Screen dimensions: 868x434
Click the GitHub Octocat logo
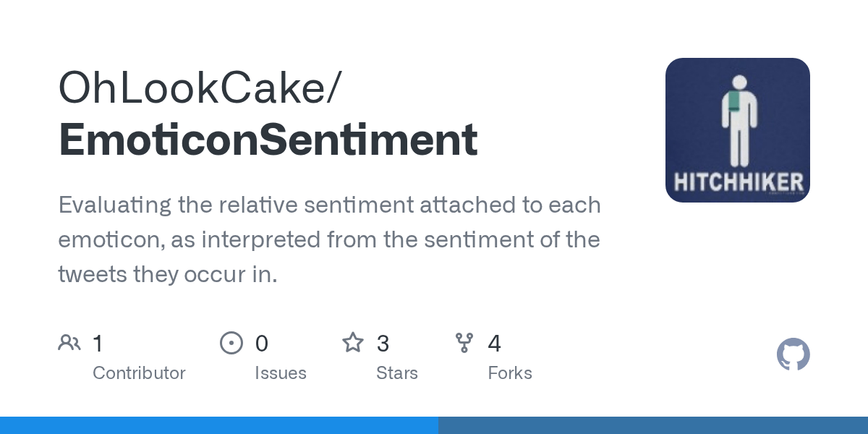pyautogui.click(x=793, y=355)
